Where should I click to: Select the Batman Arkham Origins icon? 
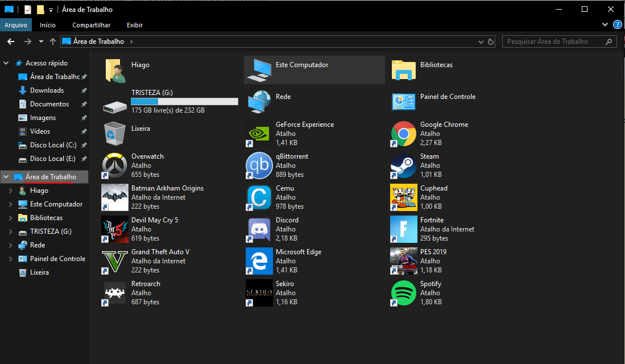(115, 197)
